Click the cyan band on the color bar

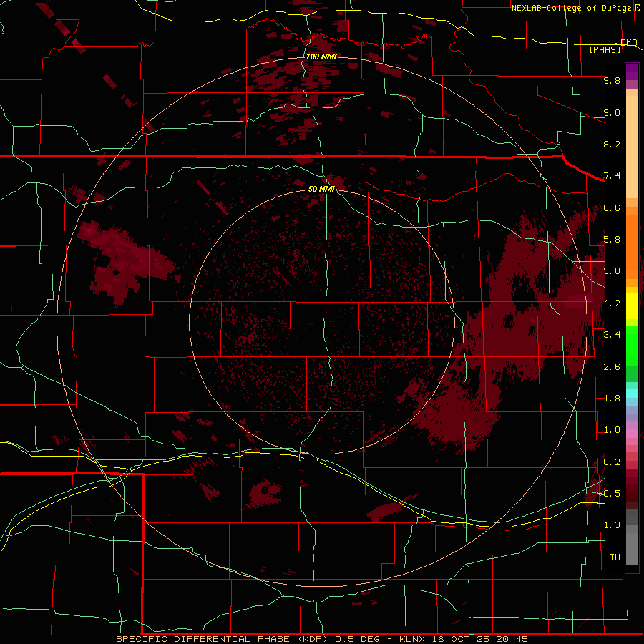632,393
